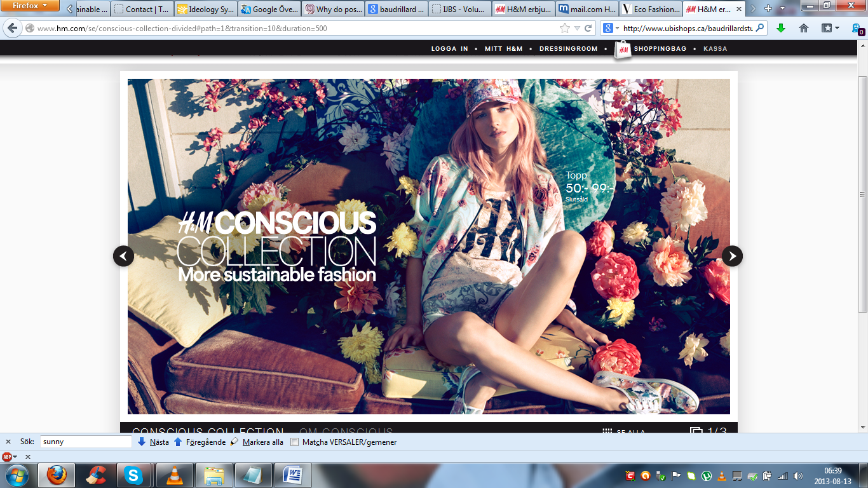Screen dimensions: 868x488
Task: Switch to the H&M erbju... tab
Action: pyautogui.click(x=523, y=9)
